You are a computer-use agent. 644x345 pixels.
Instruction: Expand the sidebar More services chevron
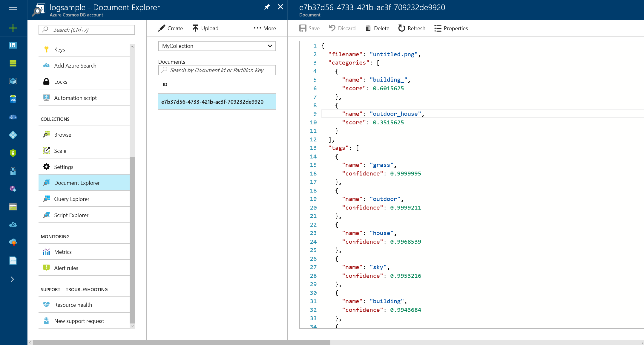tap(12, 279)
